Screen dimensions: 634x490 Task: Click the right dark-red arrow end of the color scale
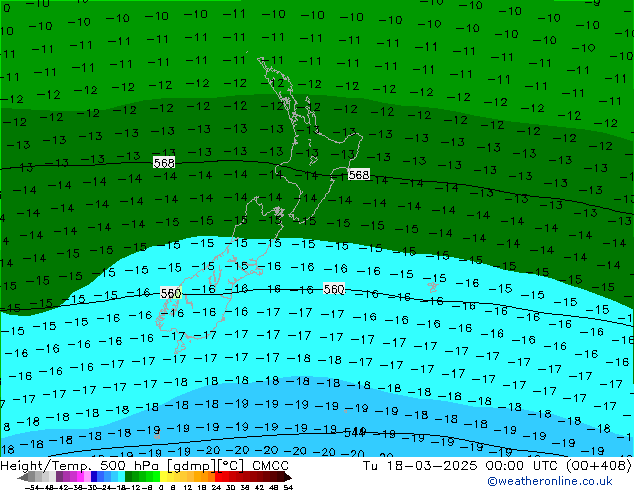[288, 477]
